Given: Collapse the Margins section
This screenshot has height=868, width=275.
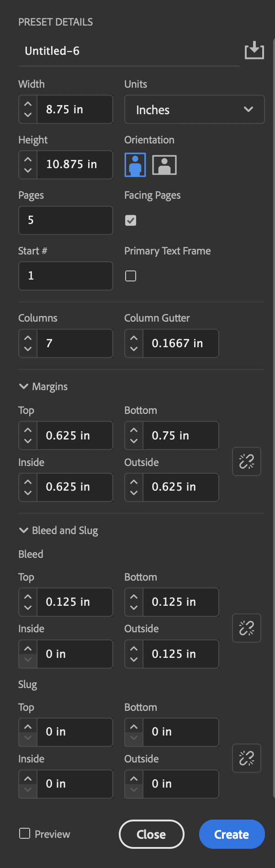Looking at the screenshot, I should pos(24,386).
